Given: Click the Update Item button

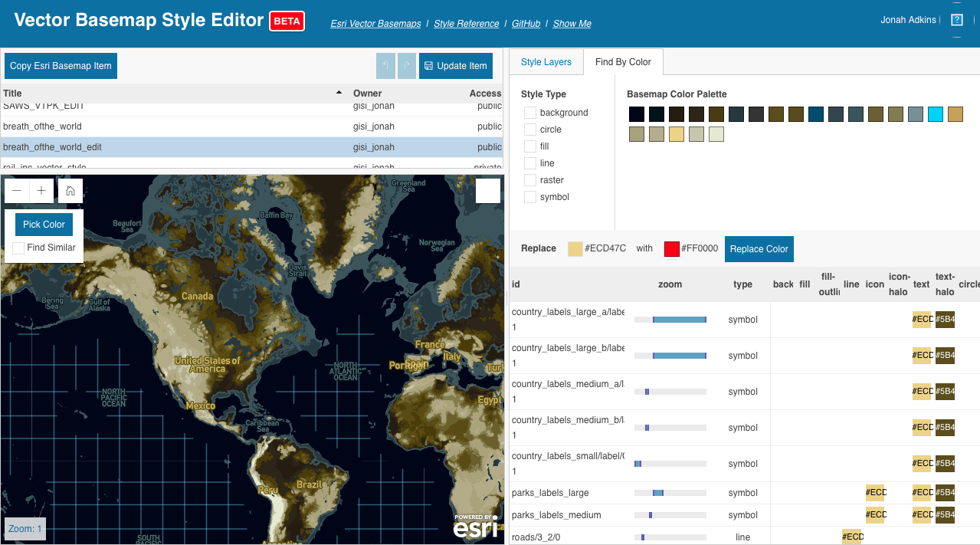Looking at the screenshot, I should coord(456,66).
